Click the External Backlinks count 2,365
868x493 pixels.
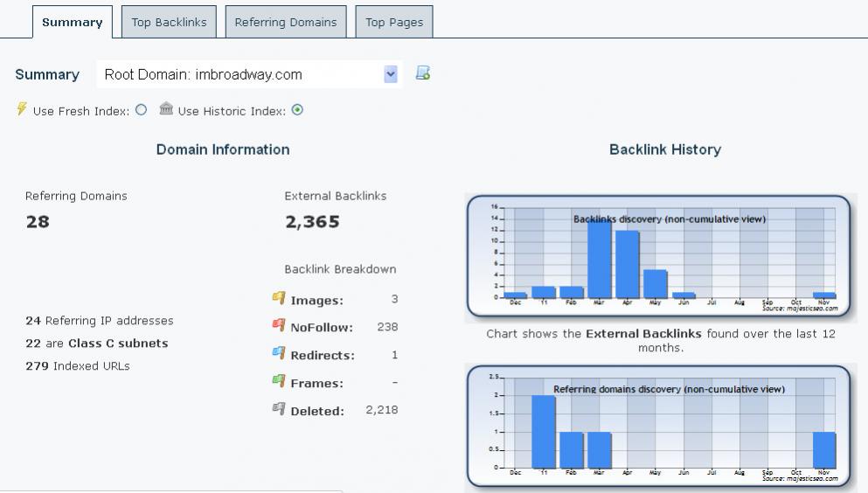(312, 222)
